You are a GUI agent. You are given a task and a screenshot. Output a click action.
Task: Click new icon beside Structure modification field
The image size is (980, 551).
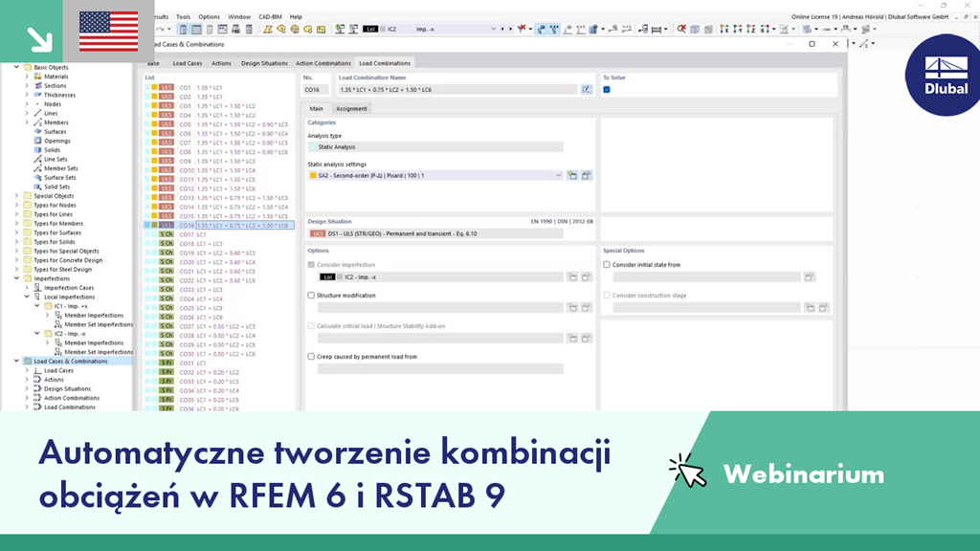pyautogui.click(x=572, y=308)
